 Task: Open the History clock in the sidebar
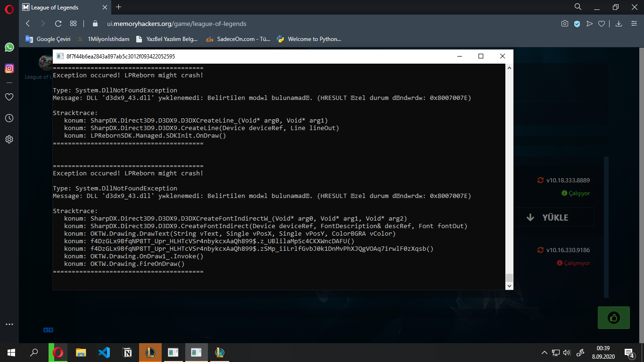9,118
